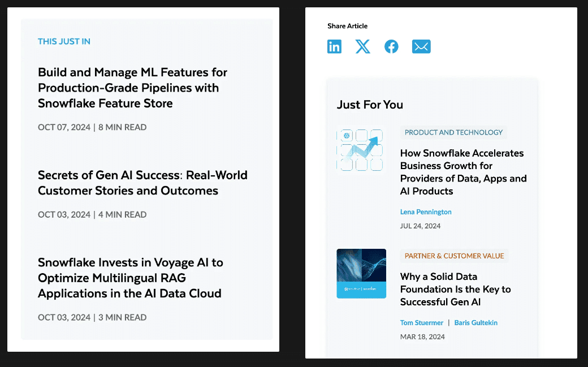Click 'OCT 03, 2024 | 3 MIN READ' text
The image size is (588, 367).
pyautogui.click(x=92, y=317)
